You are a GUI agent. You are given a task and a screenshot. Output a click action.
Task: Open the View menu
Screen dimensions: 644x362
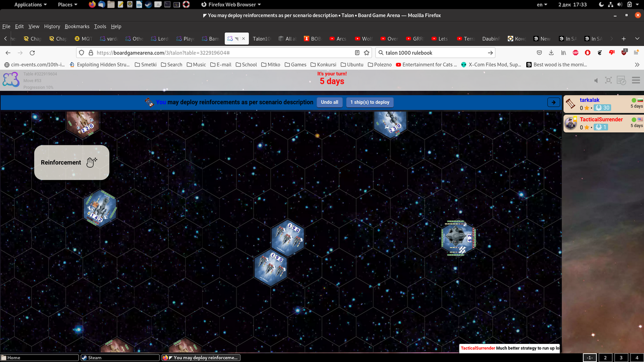34,26
